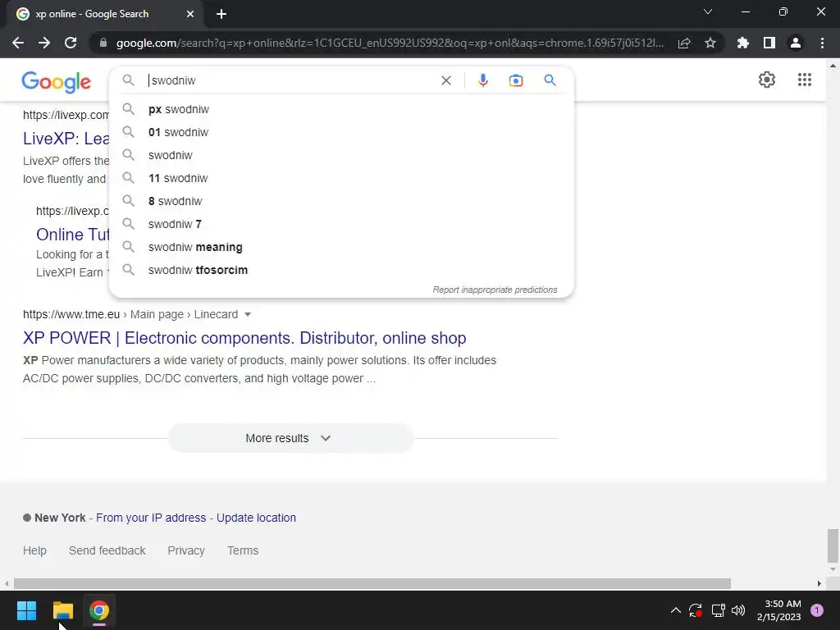840x630 pixels.
Task: Open the Chrome side panel
Action: coord(769,43)
